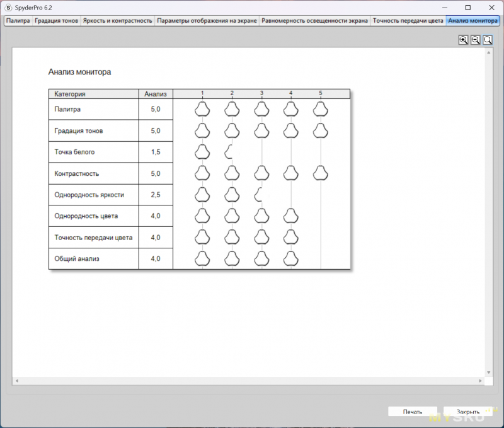
Task: Click the Однородность яркости row label
Action: (89, 195)
